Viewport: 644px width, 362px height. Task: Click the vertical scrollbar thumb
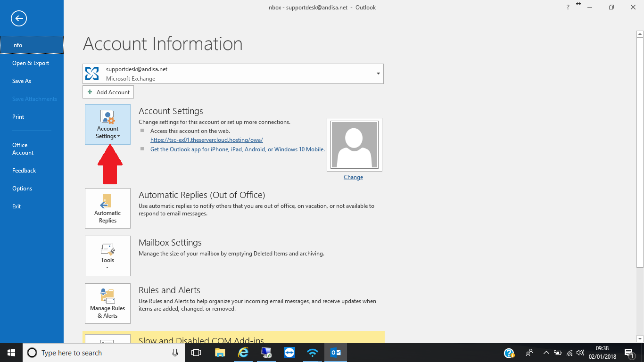pyautogui.click(x=640, y=152)
